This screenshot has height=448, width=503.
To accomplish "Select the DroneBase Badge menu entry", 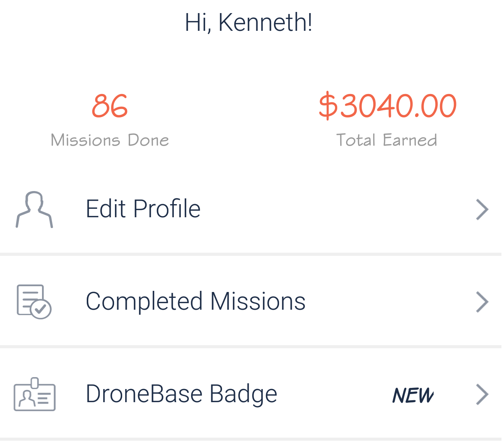I will click(251, 393).
